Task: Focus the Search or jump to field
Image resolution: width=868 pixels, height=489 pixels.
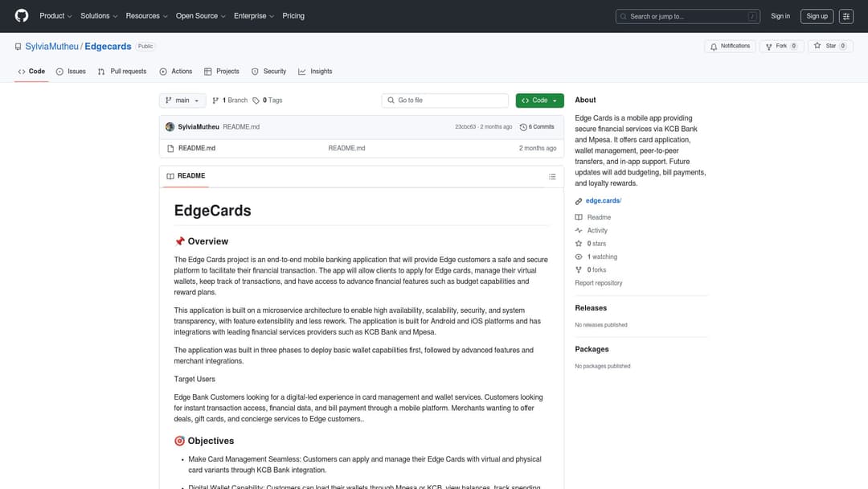Action: [x=687, y=17]
